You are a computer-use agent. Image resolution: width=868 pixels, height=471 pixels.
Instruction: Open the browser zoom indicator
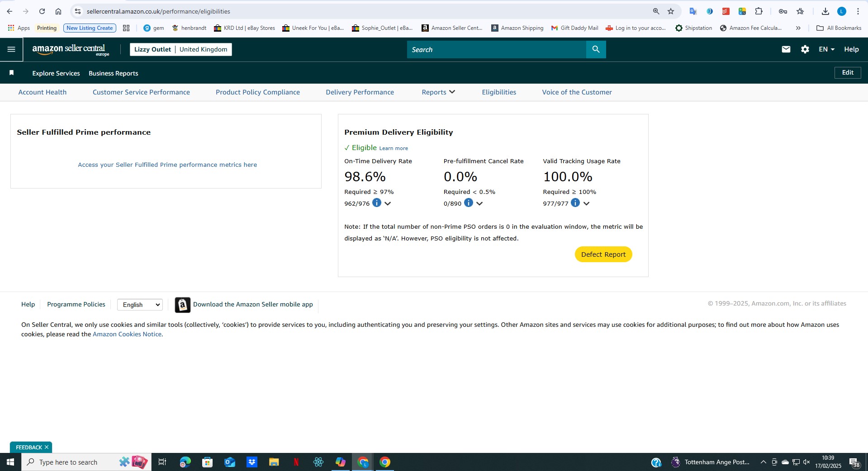(656, 11)
